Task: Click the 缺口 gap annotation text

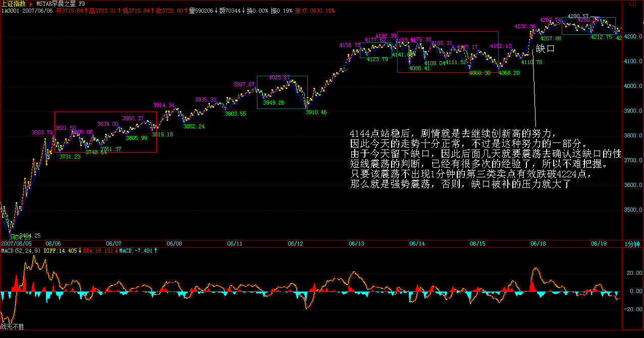Action: [x=545, y=49]
